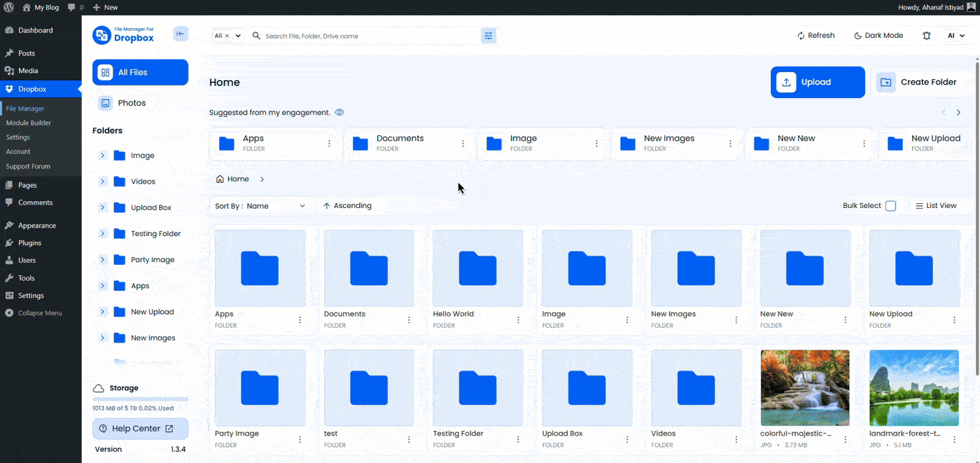The image size is (980, 463).
Task: Enable Dark Mode
Action: click(x=878, y=36)
